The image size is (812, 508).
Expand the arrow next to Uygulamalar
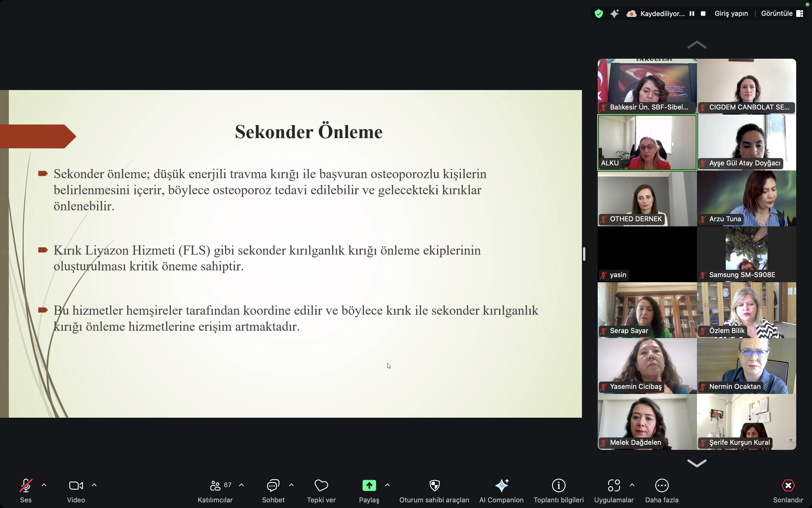click(632, 485)
